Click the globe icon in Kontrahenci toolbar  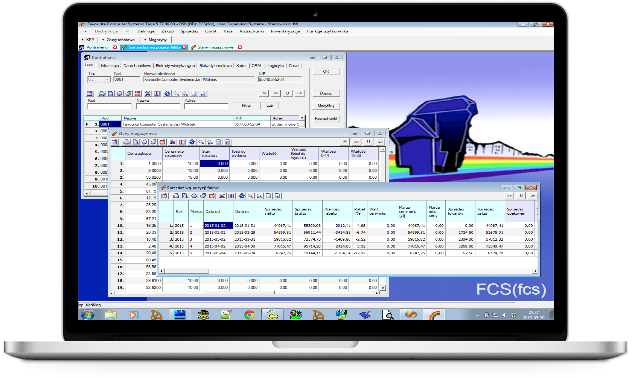[x=167, y=93]
